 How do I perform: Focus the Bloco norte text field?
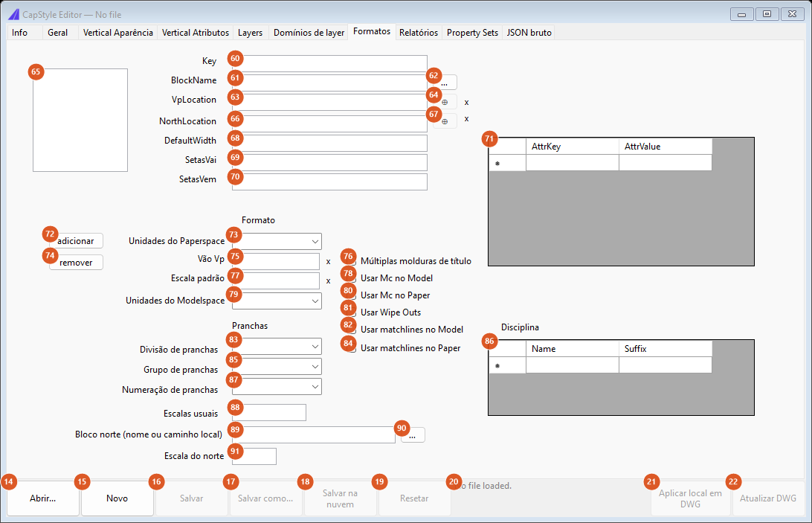[313, 435]
